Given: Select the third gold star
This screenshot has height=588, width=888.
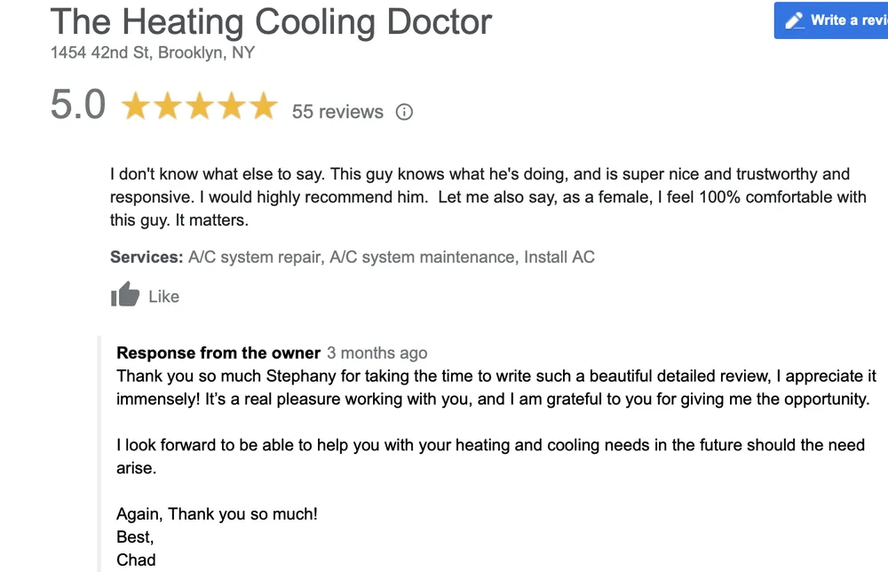Looking at the screenshot, I should [200, 105].
